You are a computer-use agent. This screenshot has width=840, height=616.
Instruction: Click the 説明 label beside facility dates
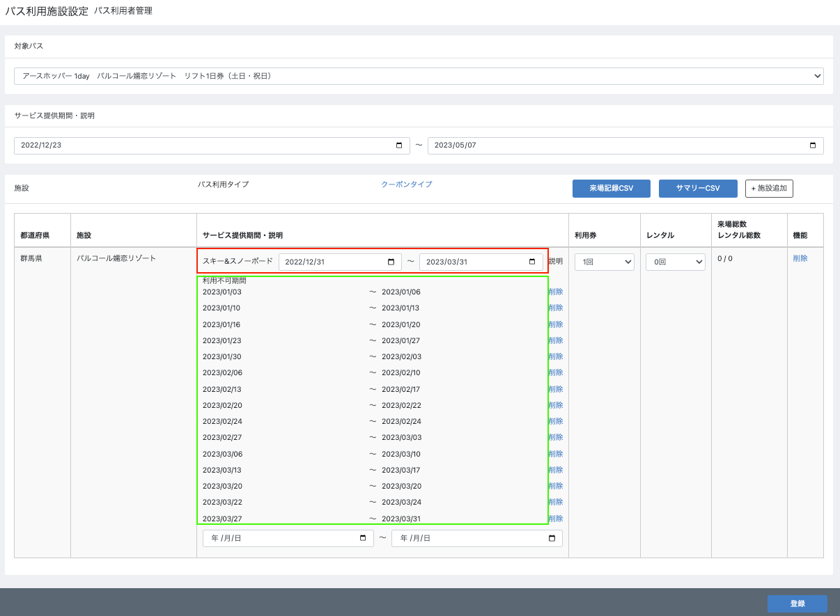pos(555,262)
